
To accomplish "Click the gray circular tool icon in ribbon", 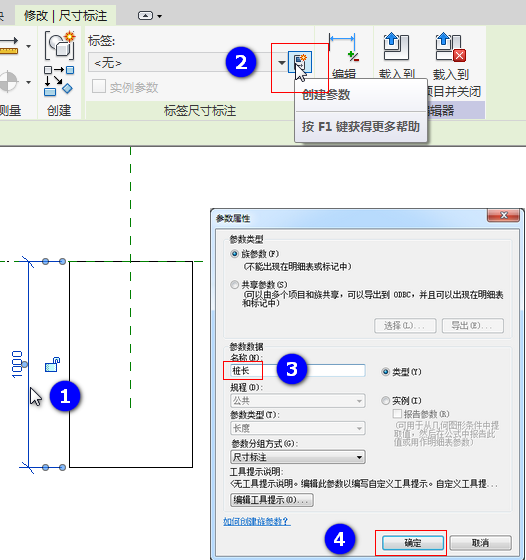I will [x=9, y=81].
